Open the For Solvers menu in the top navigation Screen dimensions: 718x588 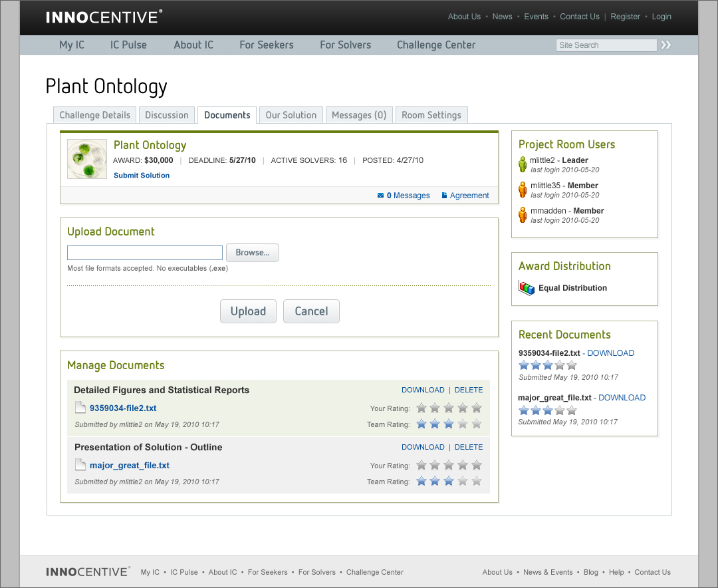(x=345, y=45)
